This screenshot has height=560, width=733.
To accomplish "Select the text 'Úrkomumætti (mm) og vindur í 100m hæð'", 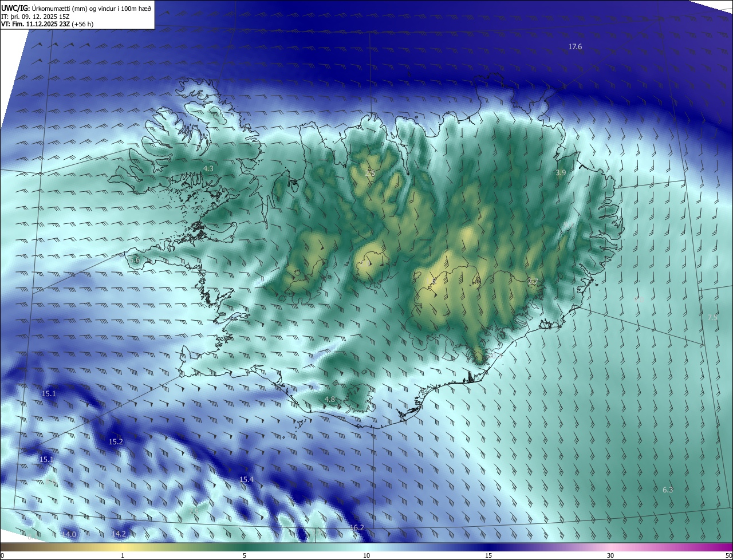I will [91, 8].
